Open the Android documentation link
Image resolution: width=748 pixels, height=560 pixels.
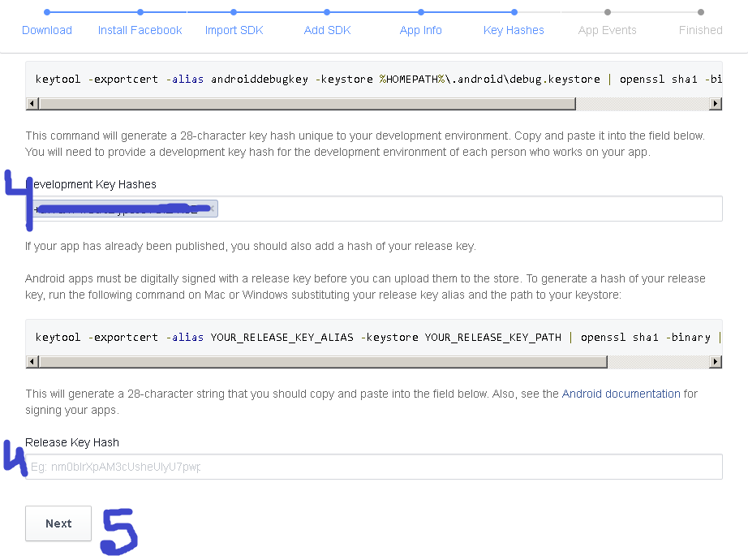(621, 394)
